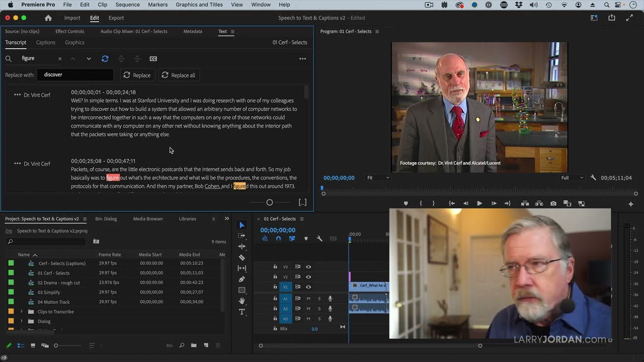Click Export Frame camera icon
The image size is (644, 362).
(x=553, y=204)
